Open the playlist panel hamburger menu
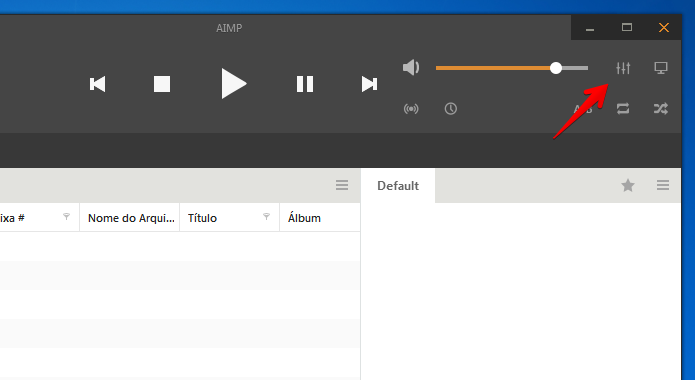This screenshot has width=695, height=380. coord(663,185)
